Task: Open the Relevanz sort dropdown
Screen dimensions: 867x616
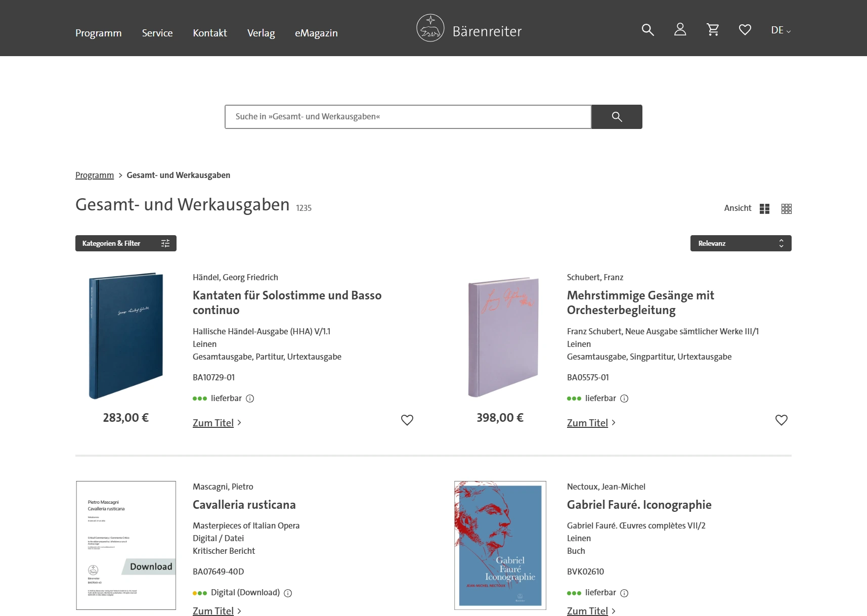Action: click(741, 243)
